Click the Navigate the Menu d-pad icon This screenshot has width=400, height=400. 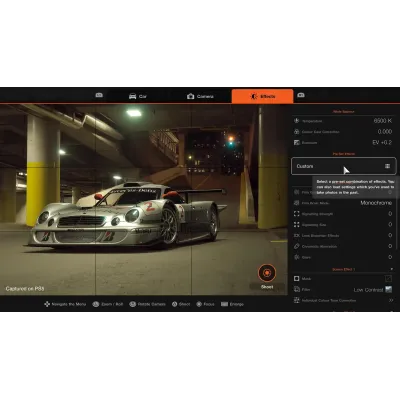tap(47, 304)
